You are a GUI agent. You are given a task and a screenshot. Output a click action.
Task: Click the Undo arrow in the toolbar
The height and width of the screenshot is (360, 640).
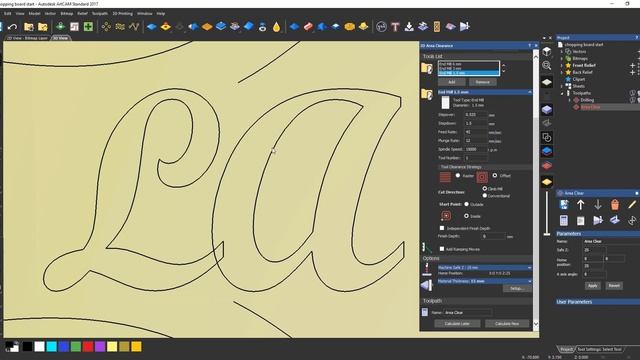pyautogui.click(x=12, y=27)
